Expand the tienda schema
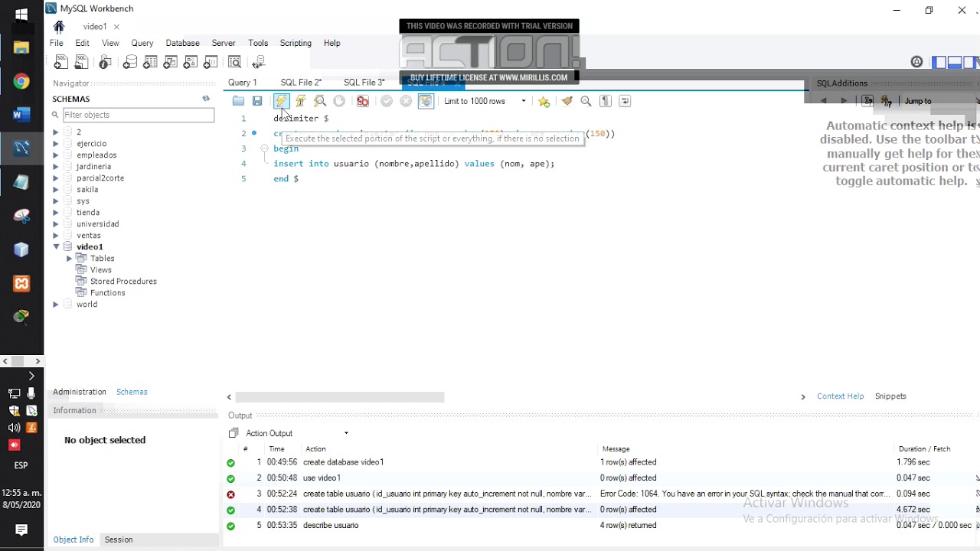980x551 pixels. click(x=55, y=213)
